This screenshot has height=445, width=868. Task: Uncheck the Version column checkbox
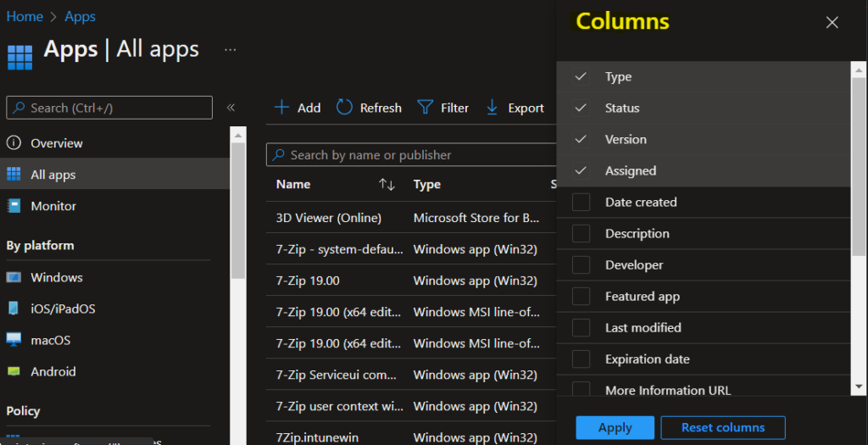[x=581, y=140]
